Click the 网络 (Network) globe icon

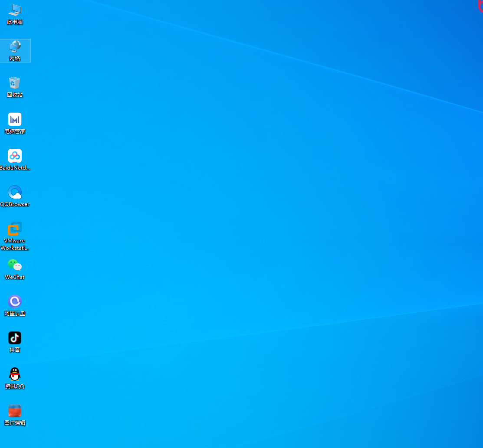pyautogui.click(x=15, y=46)
